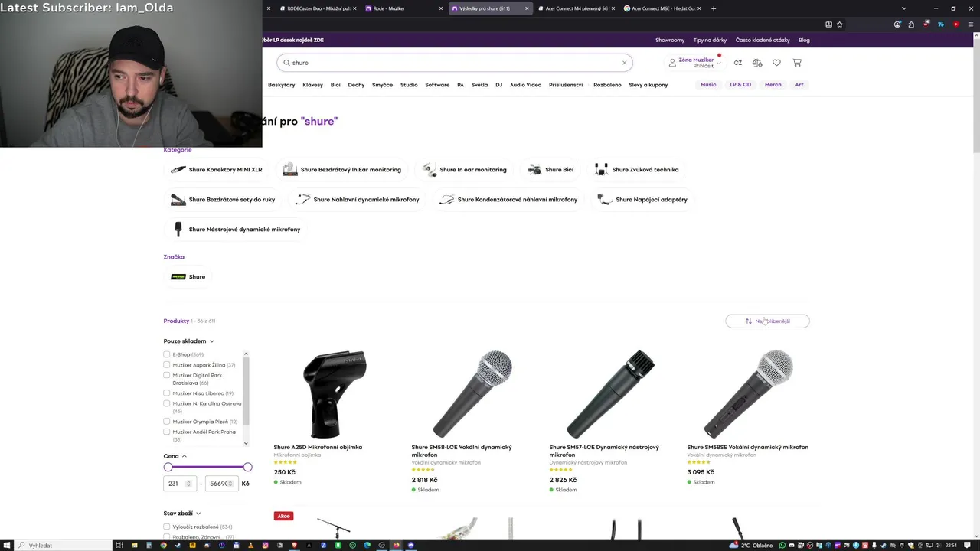Image resolution: width=980 pixels, height=551 pixels.
Task: Expand the Zóna Muziker account dropdown
Action: click(x=719, y=63)
